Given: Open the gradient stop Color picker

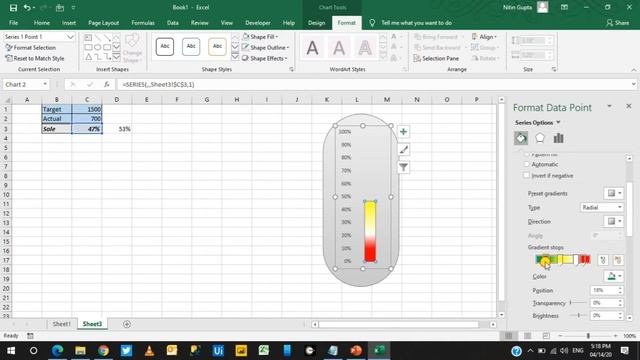Looking at the screenshot, I should click(613, 276).
